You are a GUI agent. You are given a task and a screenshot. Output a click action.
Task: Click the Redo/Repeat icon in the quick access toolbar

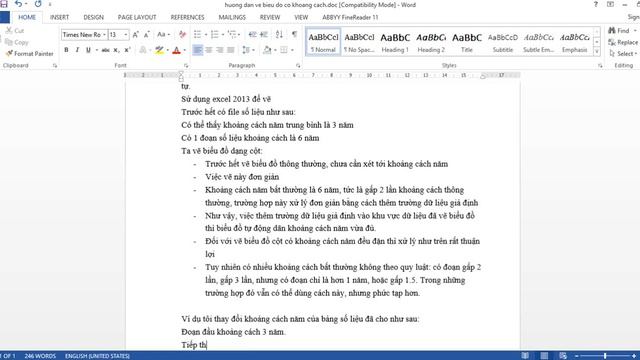pos(38,4)
